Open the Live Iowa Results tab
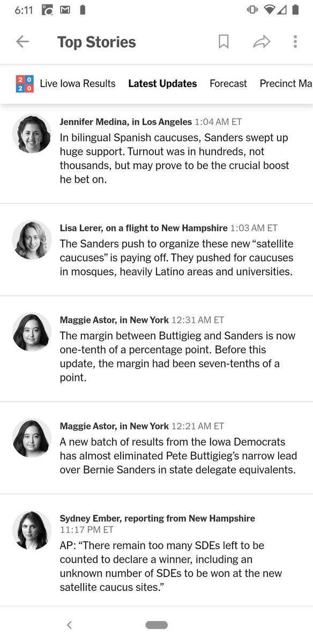Image resolution: width=313 pixels, height=644 pixels. pyautogui.click(x=78, y=84)
